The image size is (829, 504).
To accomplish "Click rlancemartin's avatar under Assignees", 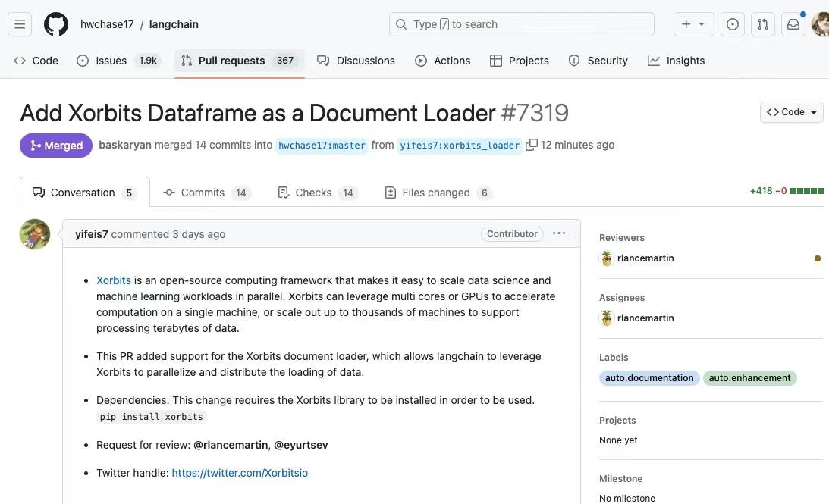I will (x=607, y=318).
